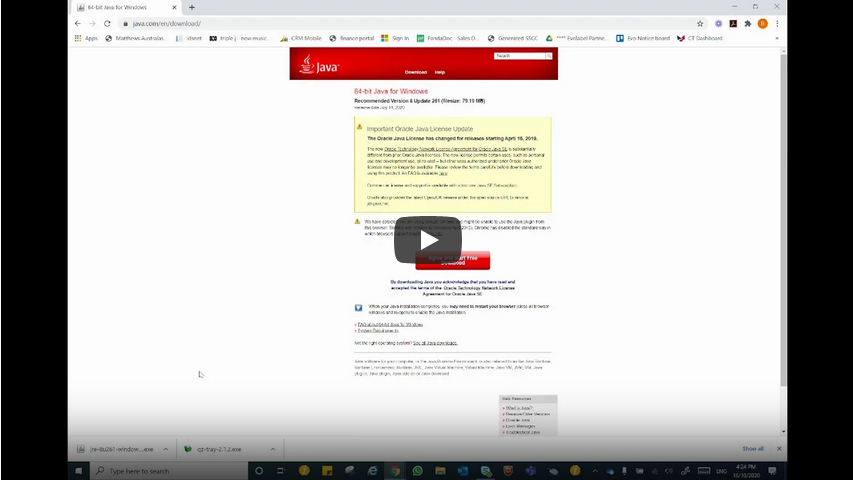
Task: Show all downloads
Action: click(x=753, y=448)
